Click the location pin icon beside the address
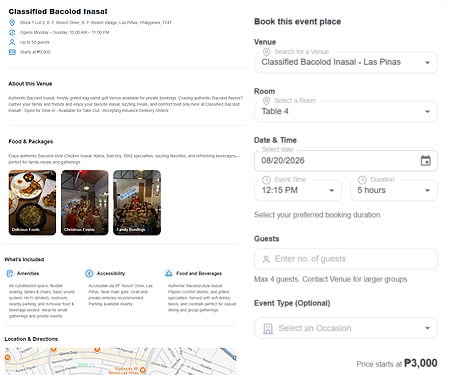This screenshot has width=450, height=375. pyautogui.click(x=12, y=22)
